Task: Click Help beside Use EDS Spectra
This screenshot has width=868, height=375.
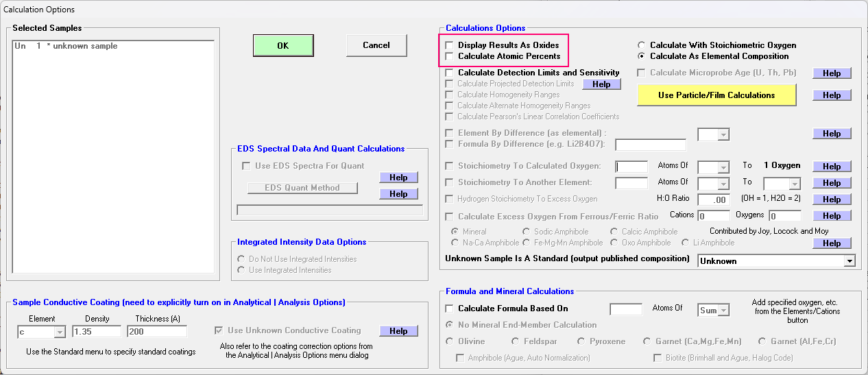Action: [x=398, y=178]
